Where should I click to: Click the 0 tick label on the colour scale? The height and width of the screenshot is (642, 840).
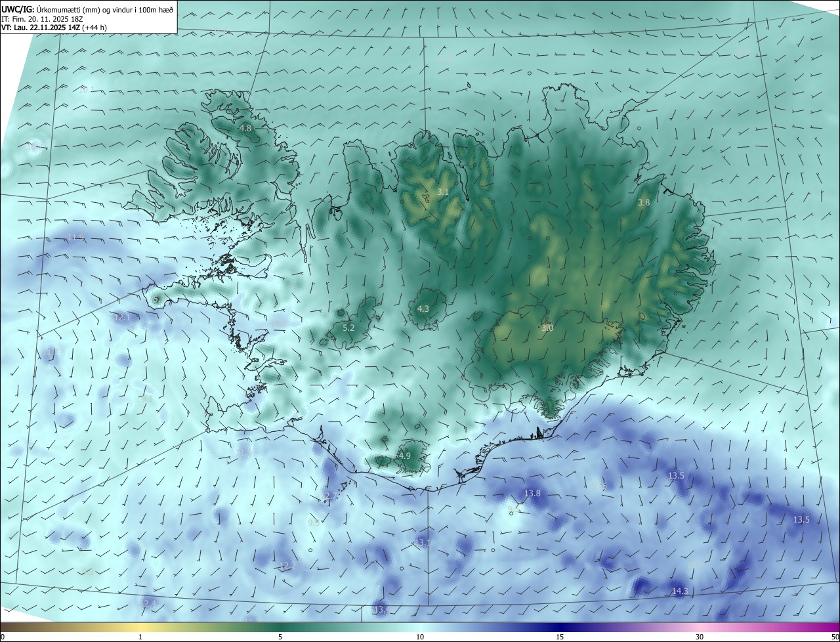pos(3,637)
